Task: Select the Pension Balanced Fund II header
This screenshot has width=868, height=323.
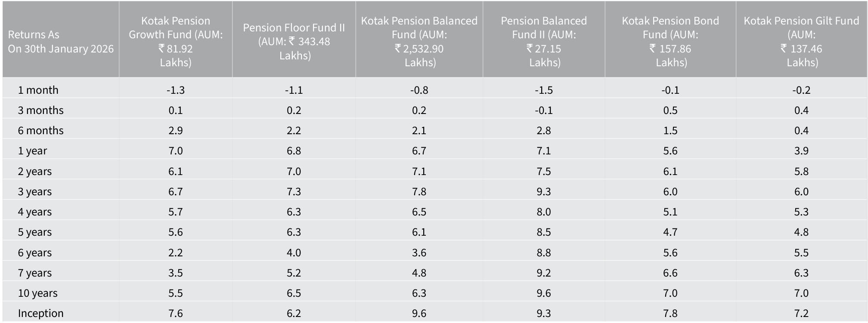Action: coord(544,41)
